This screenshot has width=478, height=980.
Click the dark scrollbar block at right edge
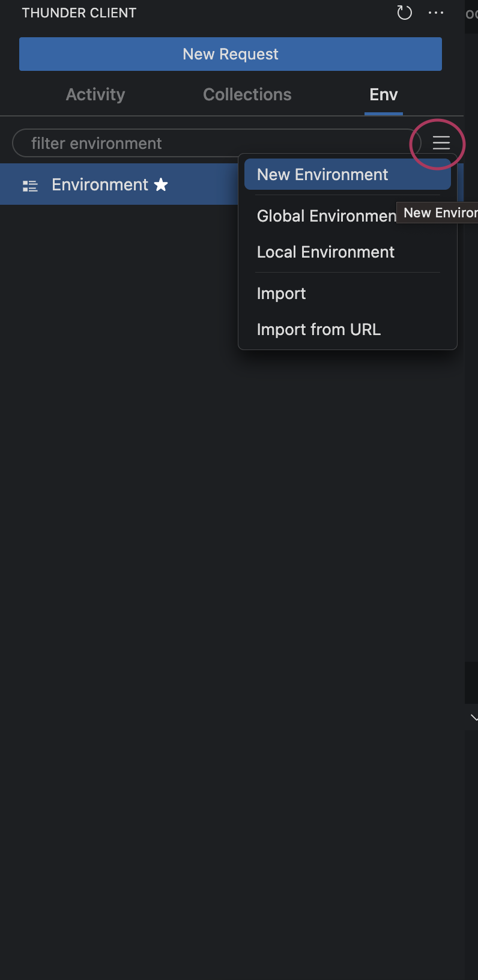click(471, 682)
